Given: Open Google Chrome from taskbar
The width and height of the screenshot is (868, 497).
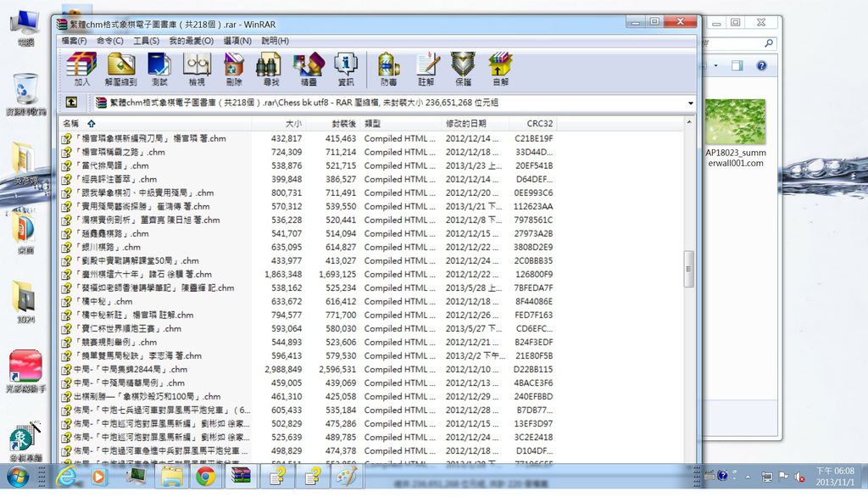Looking at the screenshot, I should click(205, 477).
